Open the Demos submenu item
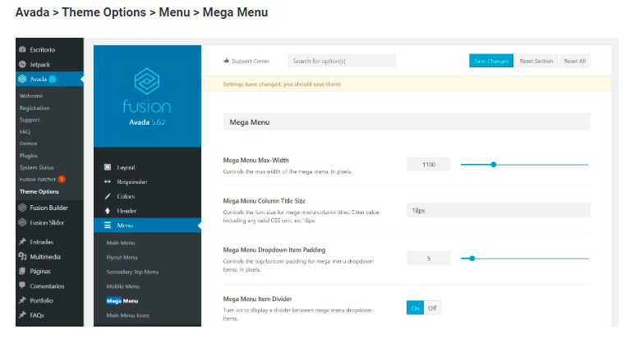 point(28,144)
